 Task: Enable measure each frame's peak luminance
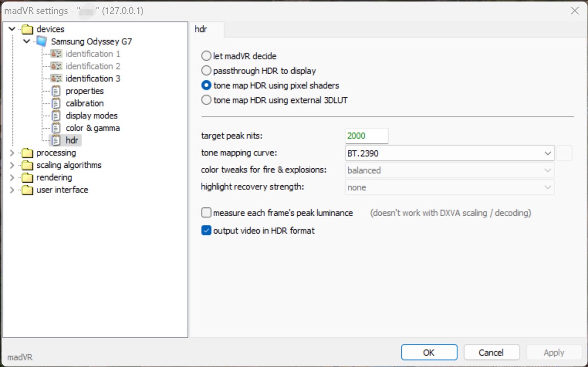[x=206, y=213]
